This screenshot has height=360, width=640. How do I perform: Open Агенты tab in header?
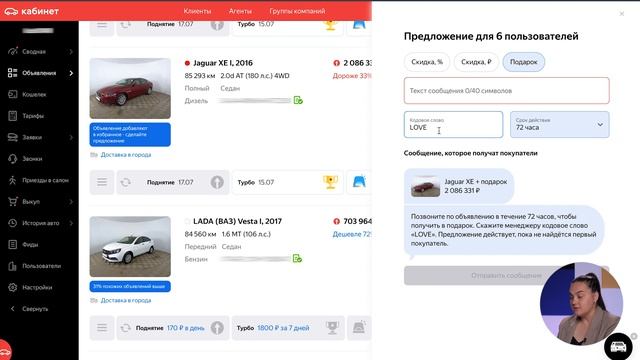point(240,11)
